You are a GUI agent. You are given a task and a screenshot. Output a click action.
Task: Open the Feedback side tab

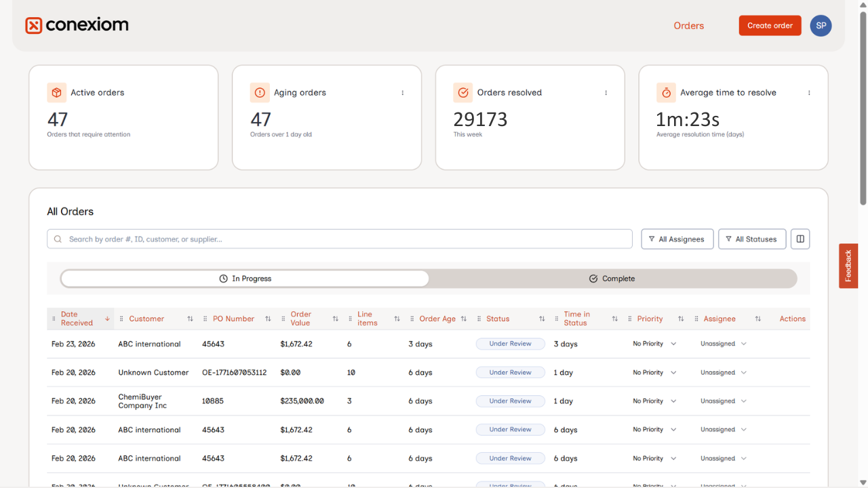[848, 266]
